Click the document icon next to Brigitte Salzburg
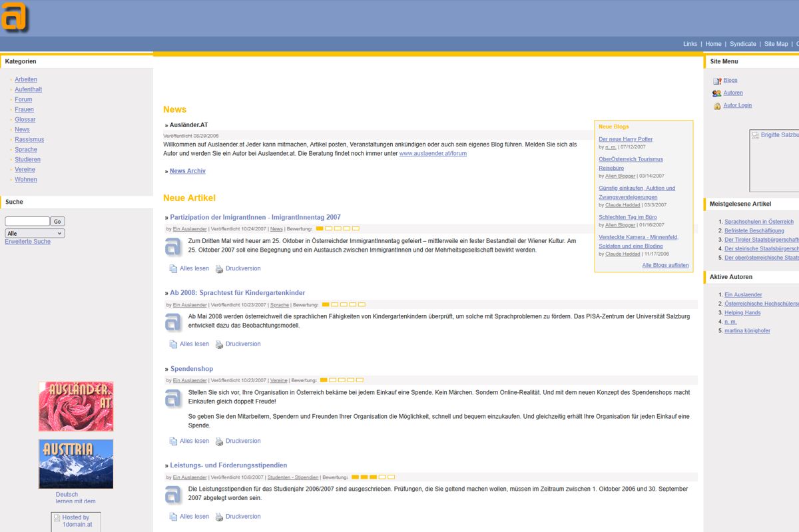 [x=755, y=135]
